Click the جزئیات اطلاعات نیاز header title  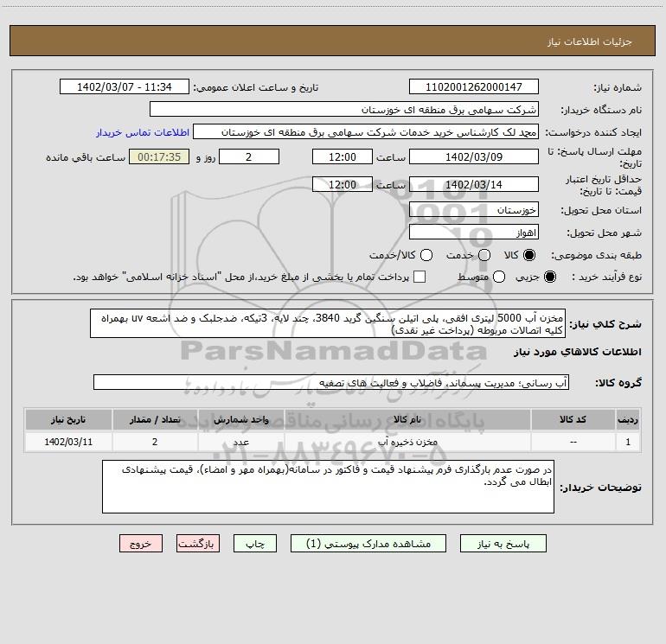coord(589,41)
